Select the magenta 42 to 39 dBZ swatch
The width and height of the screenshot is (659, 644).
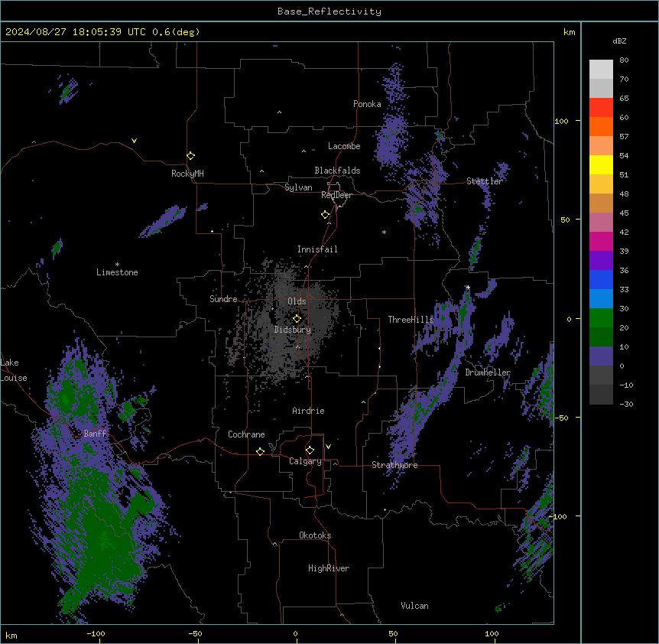(601, 241)
